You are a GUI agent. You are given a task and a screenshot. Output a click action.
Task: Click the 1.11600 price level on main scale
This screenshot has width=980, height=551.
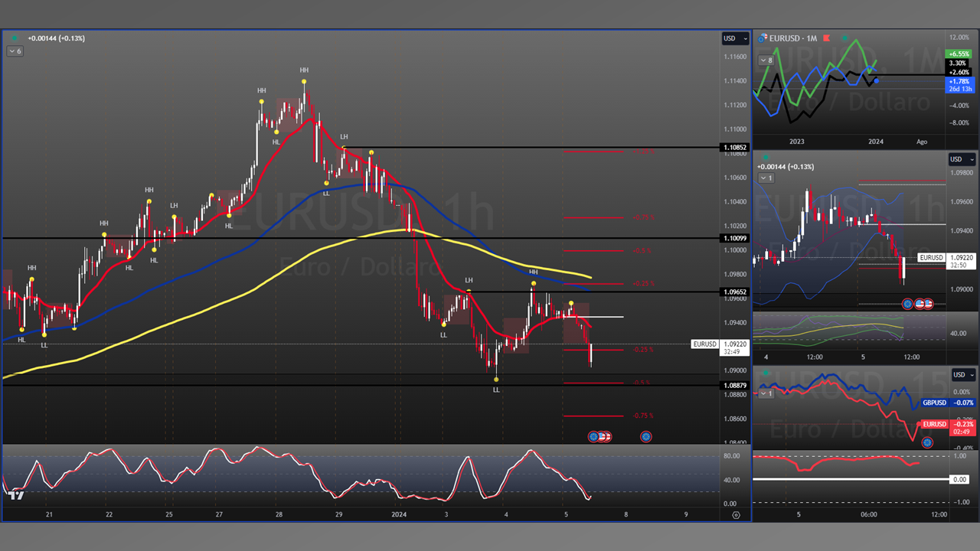pyautogui.click(x=735, y=57)
